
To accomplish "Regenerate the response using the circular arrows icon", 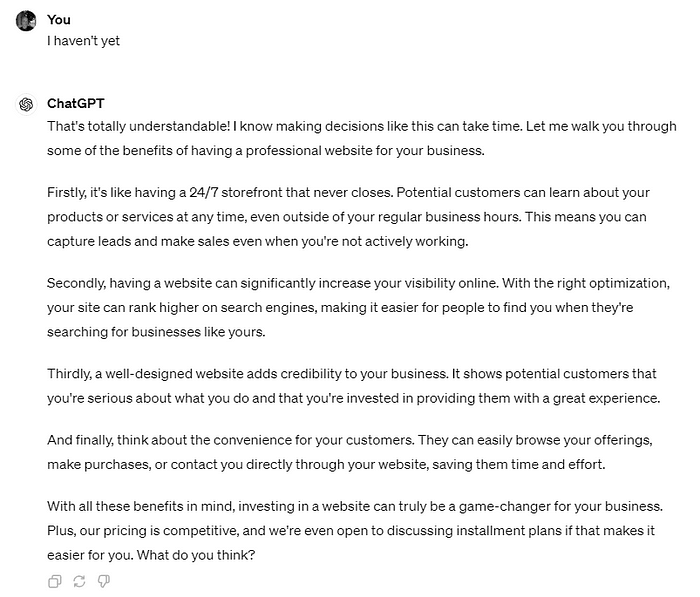I will [x=79, y=581].
